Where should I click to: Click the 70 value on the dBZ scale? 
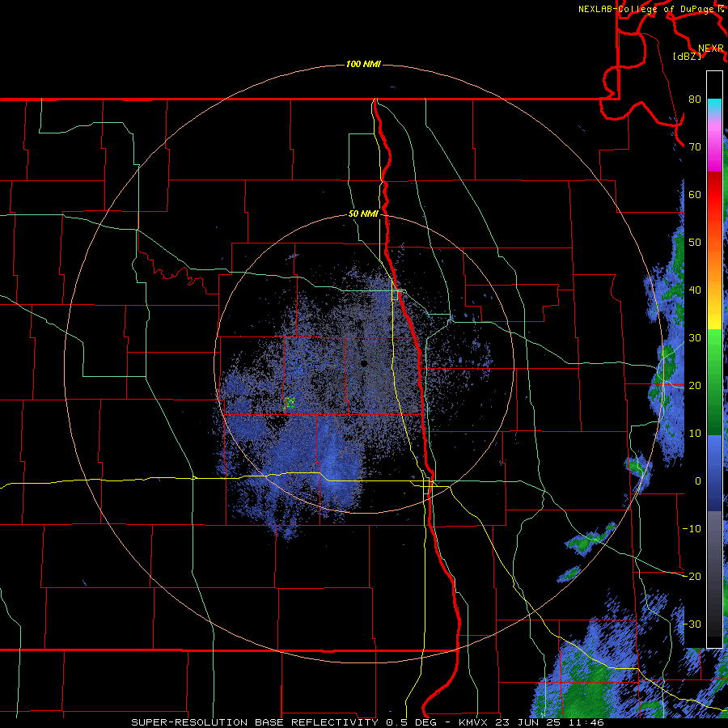[695, 147]
